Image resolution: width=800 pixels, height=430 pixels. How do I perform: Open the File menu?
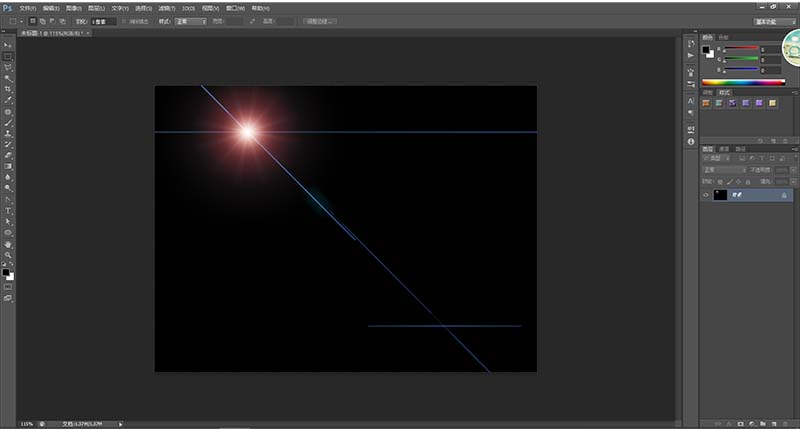point(27,8)
